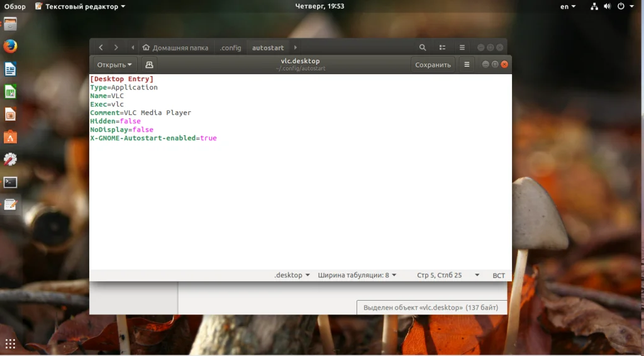This screenshot has height=356, width=644.
Task: Place the cursor in the Exec=vlc line
Action: click(x=107, y=104)
